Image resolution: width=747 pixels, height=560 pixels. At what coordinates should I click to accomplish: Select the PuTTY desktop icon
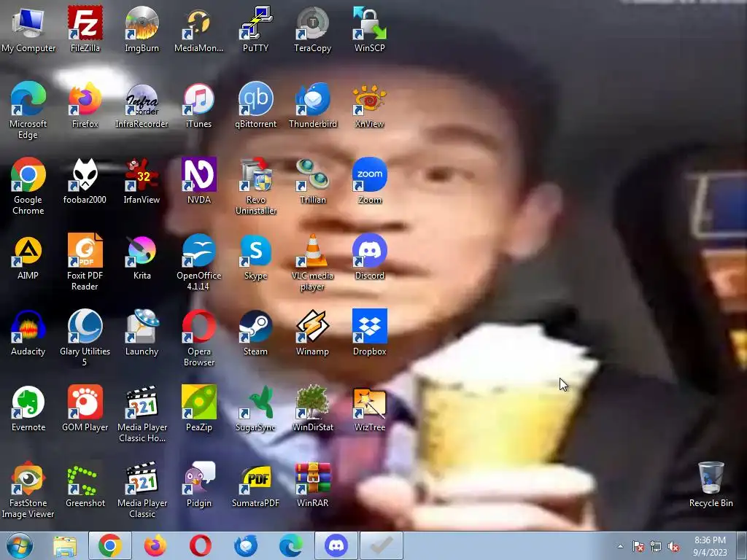pos(256,28)
